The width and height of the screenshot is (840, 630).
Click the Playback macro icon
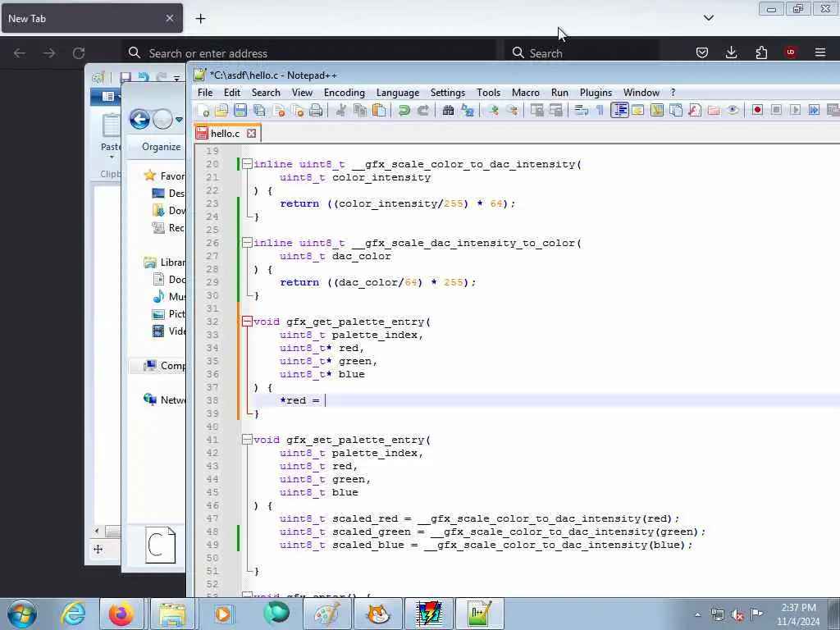click(x=795, y=111)
